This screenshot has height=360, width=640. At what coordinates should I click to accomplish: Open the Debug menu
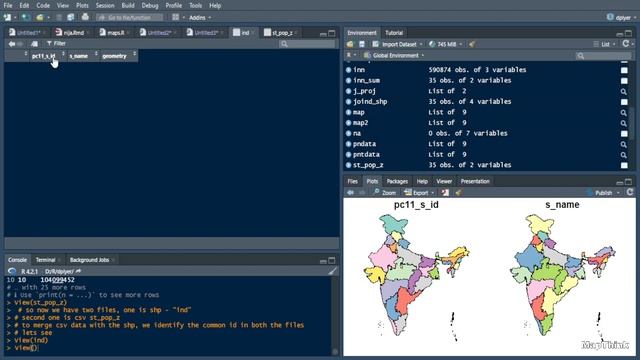coord(150,6)
